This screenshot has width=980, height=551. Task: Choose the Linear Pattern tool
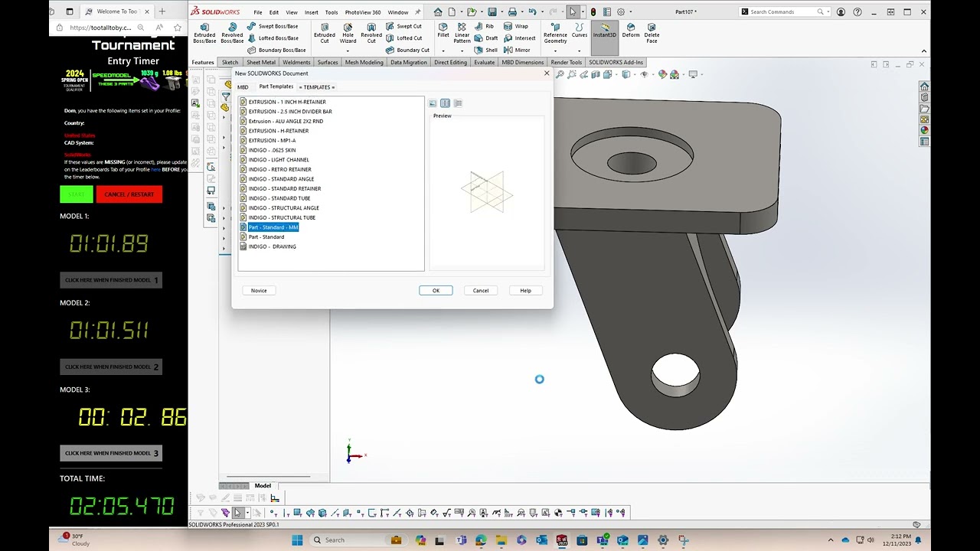(x=462, y=32)
